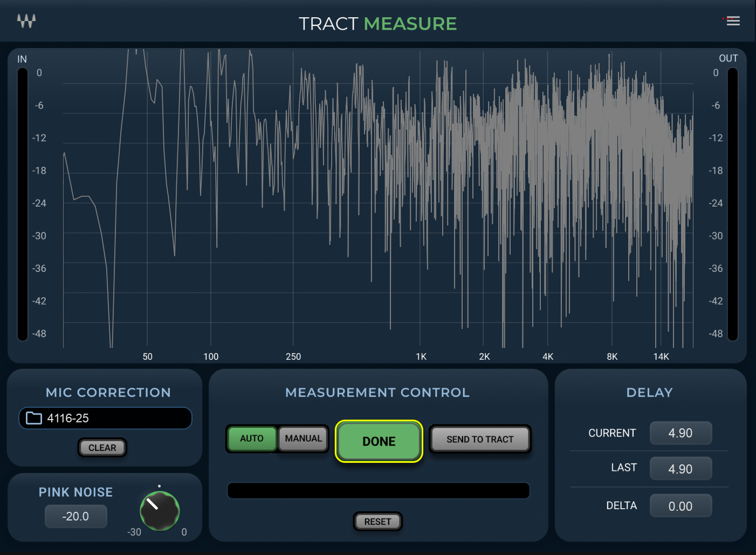
Task: Click the mic correction file name 4116-25
Action: pos(68,418)
